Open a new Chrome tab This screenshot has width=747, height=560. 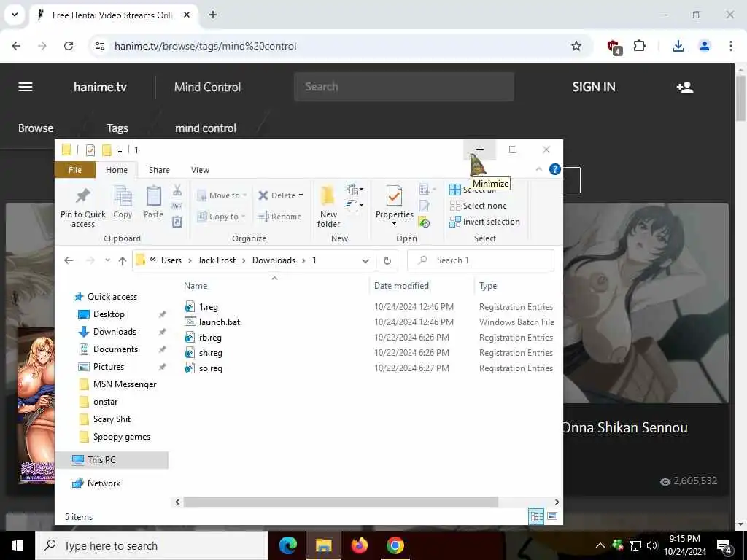coord(213,15)
